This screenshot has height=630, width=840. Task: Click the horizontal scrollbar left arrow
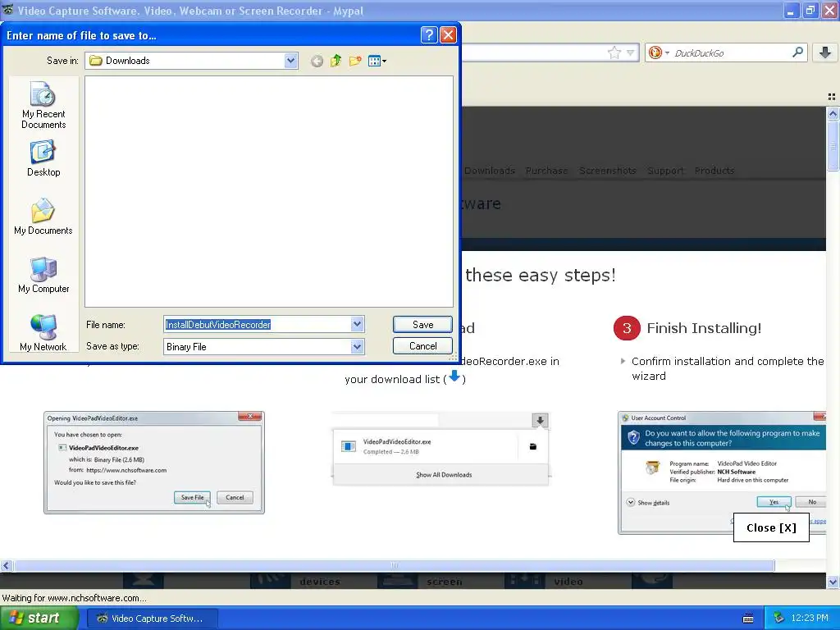coord(7,566)
